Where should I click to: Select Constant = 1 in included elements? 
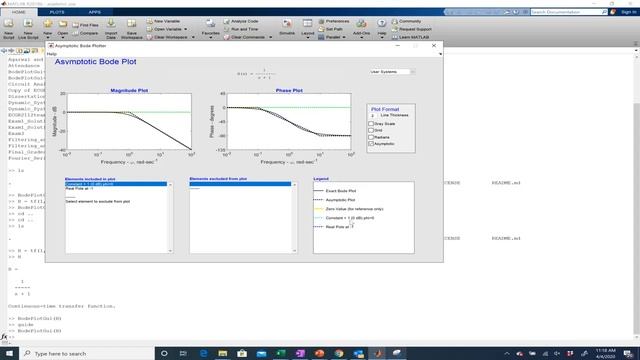pyautogui.click(x=116, y=184)
